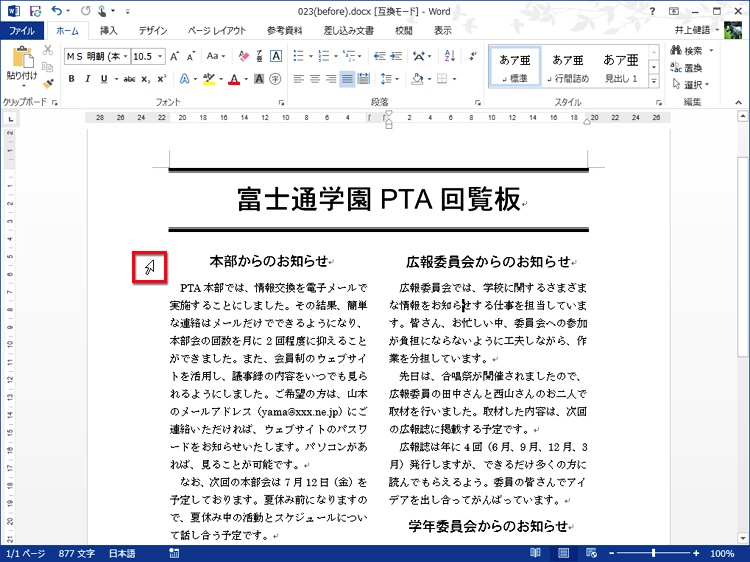The height and width of the screenshot is (562, 750).
Task: Apply the yellow text highlight color
Action: [209, 79]
